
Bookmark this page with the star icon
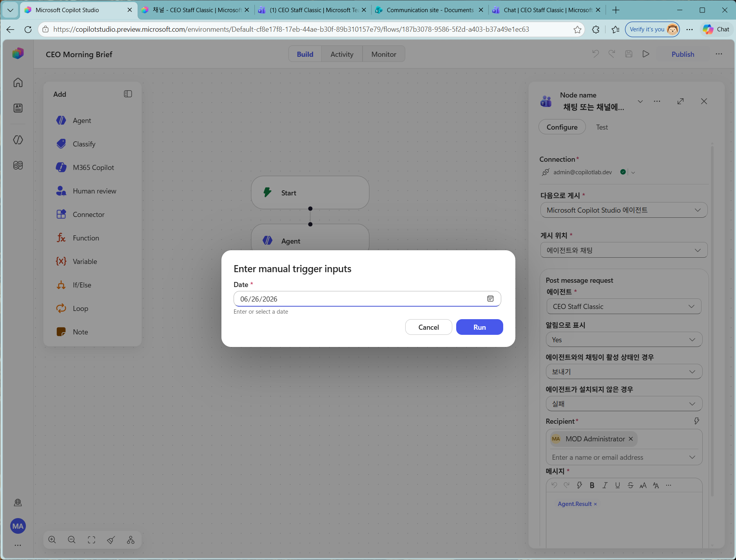click(577, 29)
